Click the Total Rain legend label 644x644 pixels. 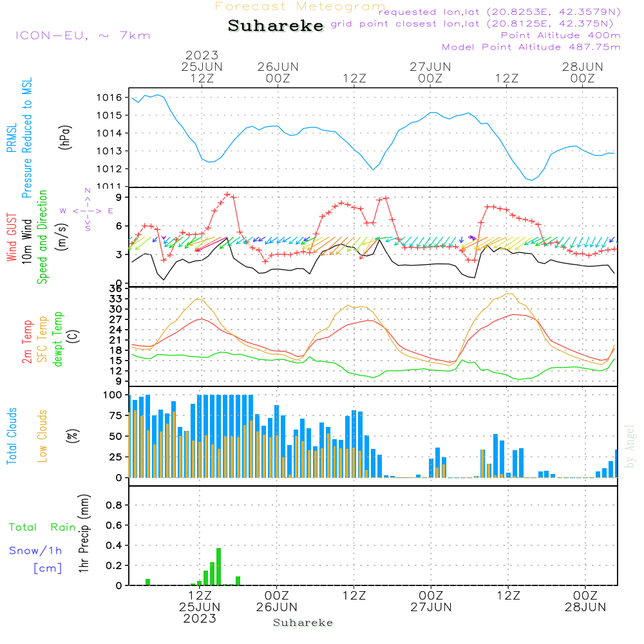pyautogui.click(x=43, y=527)
